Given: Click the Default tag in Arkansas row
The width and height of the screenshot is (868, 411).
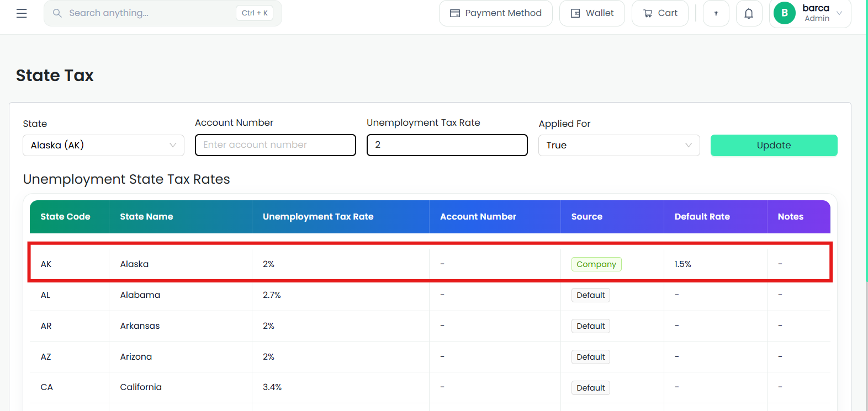Looking at the screenshot, I should (591, 326).
